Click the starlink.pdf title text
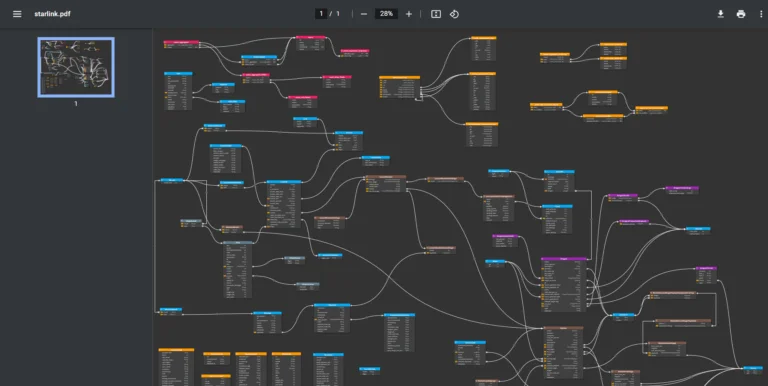Image resolution: width=768 pixels, height=386 pixels. tap(52, 14)
